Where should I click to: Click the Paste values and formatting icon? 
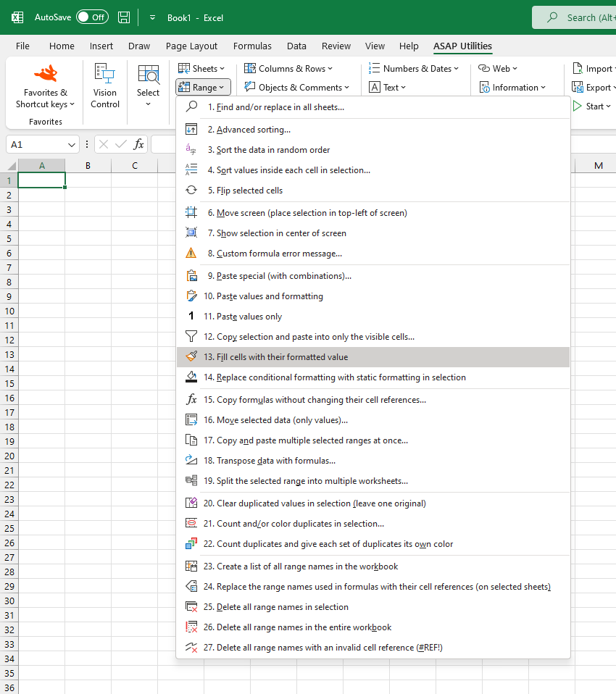[x=191, y=296]
